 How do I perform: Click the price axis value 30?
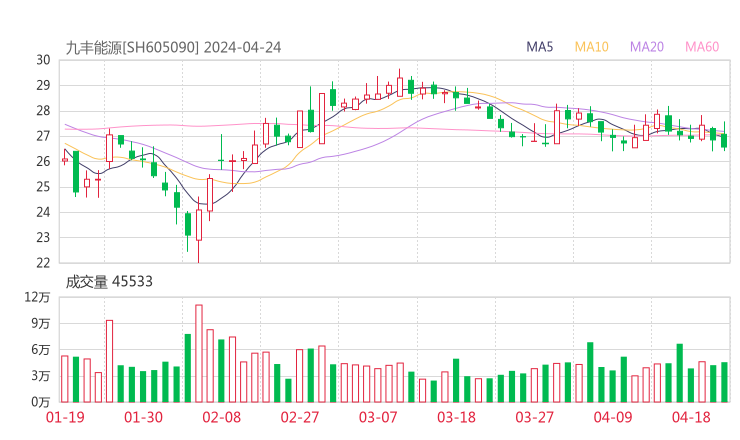[43, 60]
